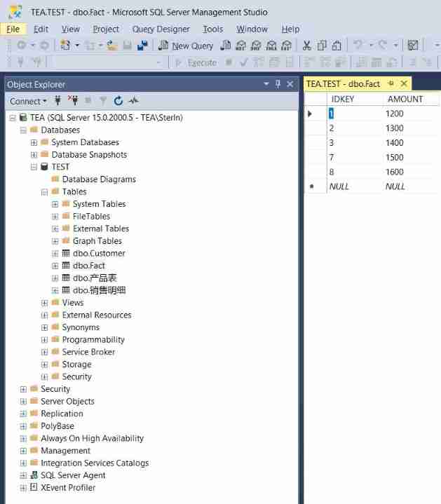Click the AMOUNT cell showing 1400

pyautogui.click(x=395, y=143)
